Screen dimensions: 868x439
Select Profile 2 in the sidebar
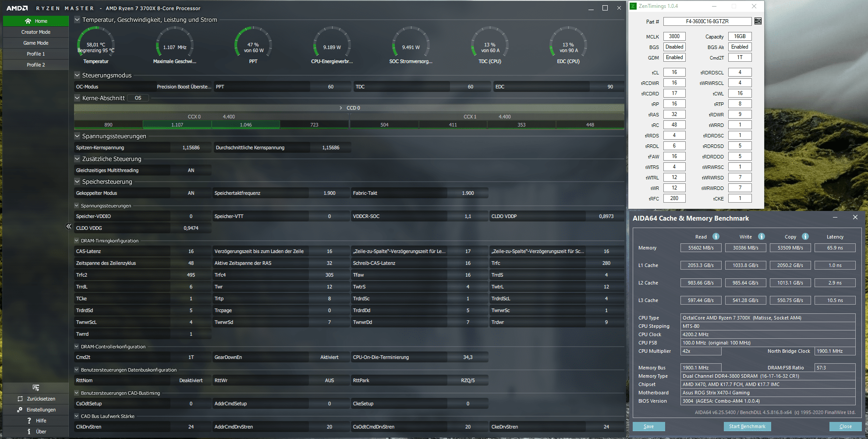point(36,65)
